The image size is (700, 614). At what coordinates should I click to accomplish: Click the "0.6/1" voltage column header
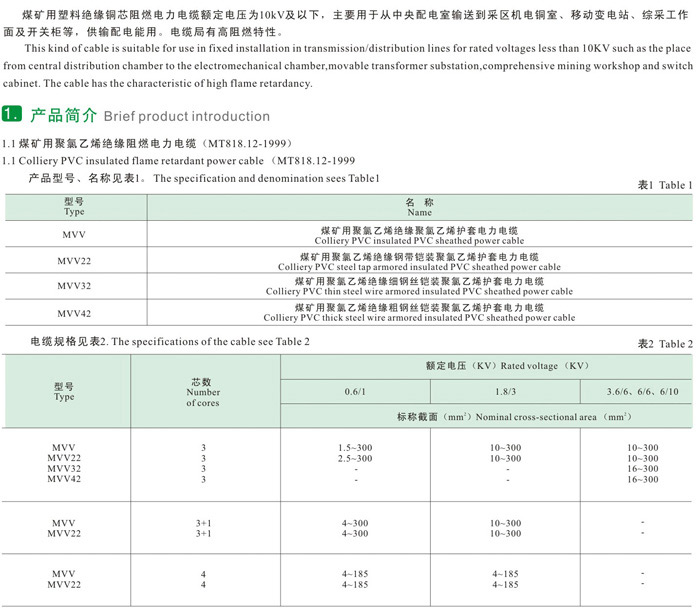pyautogui.click(x=355, y=392)
